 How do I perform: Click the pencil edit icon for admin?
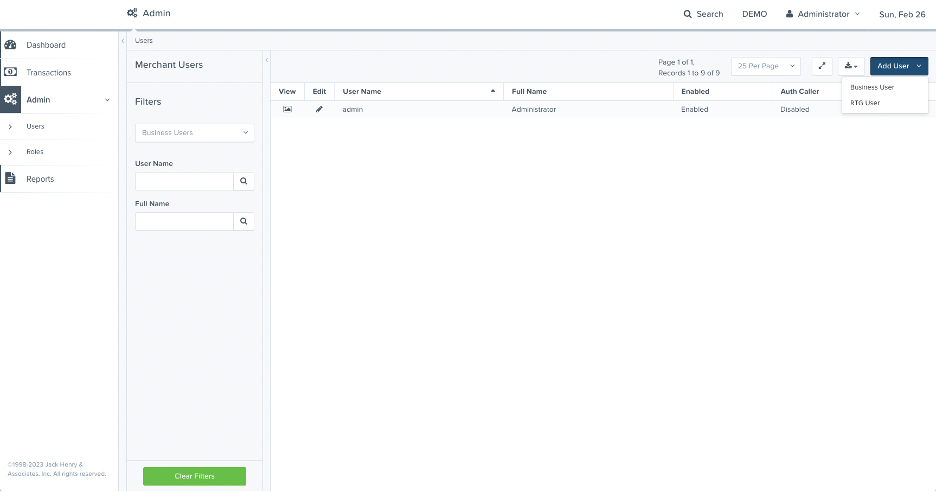click(319, 109)
